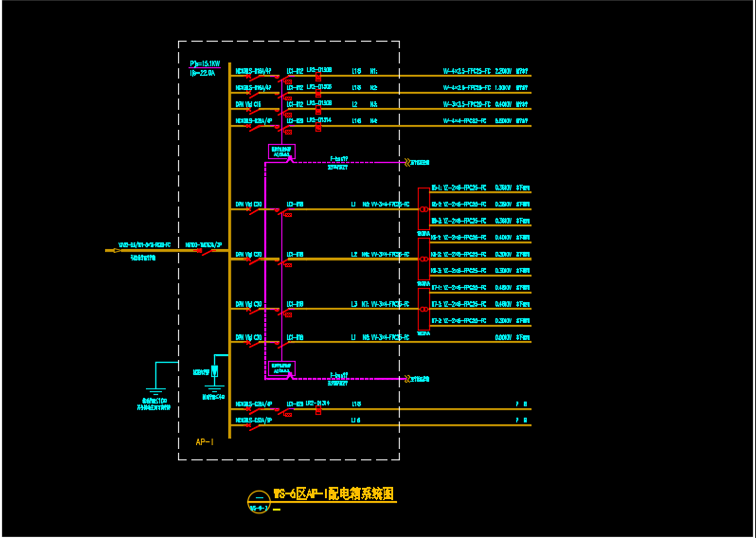The image size is (756, 538).
Task: Click the L3 phase label on N7 row
Action: coord(354,304)
